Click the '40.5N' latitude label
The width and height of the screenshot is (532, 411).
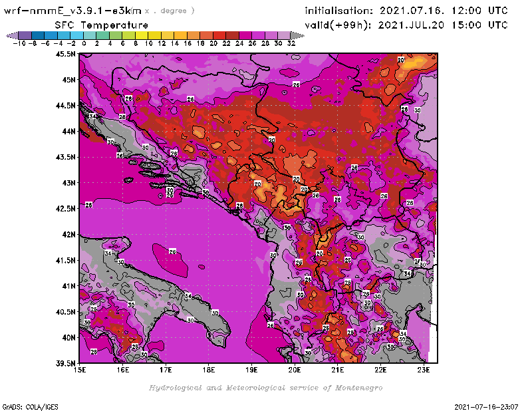tap(66, 312)
